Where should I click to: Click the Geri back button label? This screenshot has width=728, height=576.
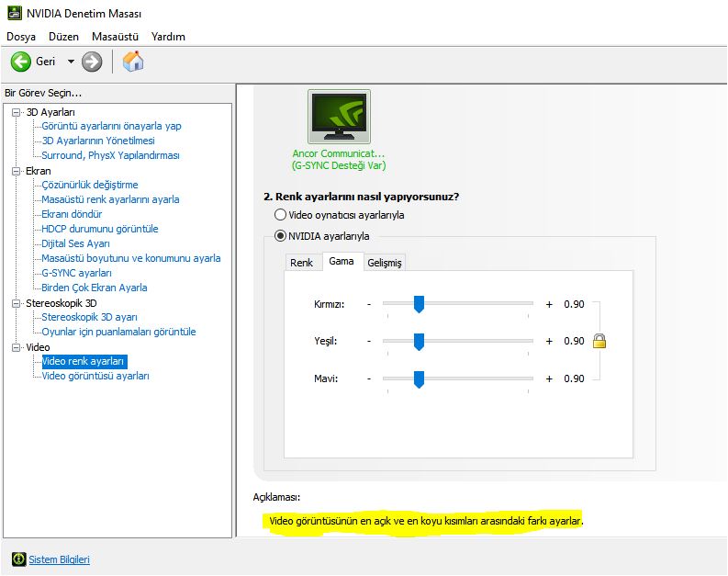(x=46, y=62)
